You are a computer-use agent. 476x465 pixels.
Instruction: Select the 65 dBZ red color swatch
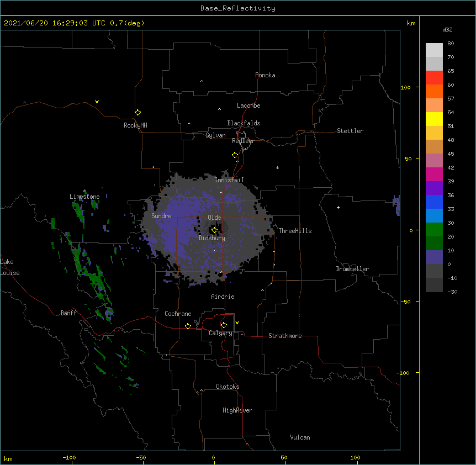[x=434, y=78]
